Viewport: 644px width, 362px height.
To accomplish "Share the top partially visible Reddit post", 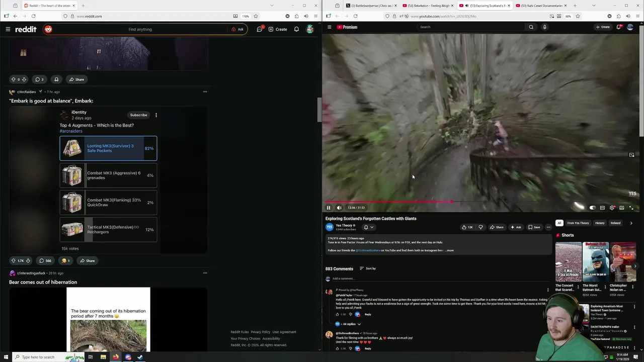I will click(x=76, y=79).
